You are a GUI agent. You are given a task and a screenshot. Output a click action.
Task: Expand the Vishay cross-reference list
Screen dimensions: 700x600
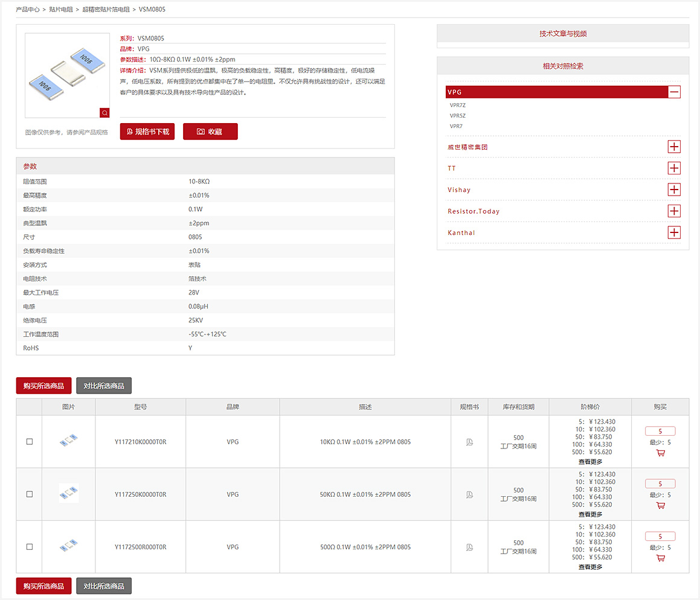[674, 190]
